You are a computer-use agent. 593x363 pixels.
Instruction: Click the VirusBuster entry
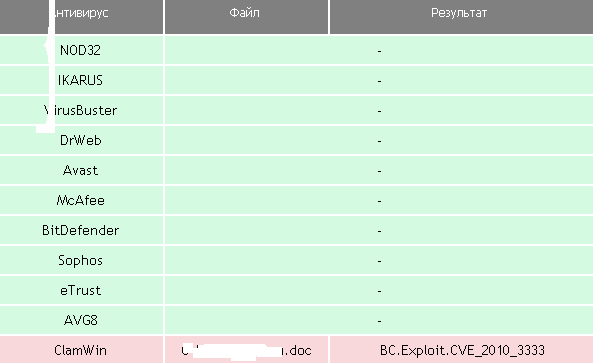click(x=80, y=110)
